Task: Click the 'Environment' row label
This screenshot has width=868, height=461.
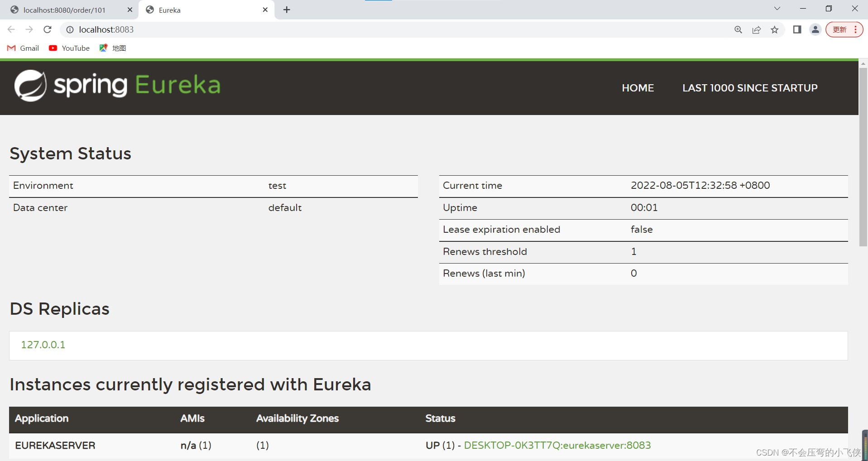Action: click(x=43, y=185)
